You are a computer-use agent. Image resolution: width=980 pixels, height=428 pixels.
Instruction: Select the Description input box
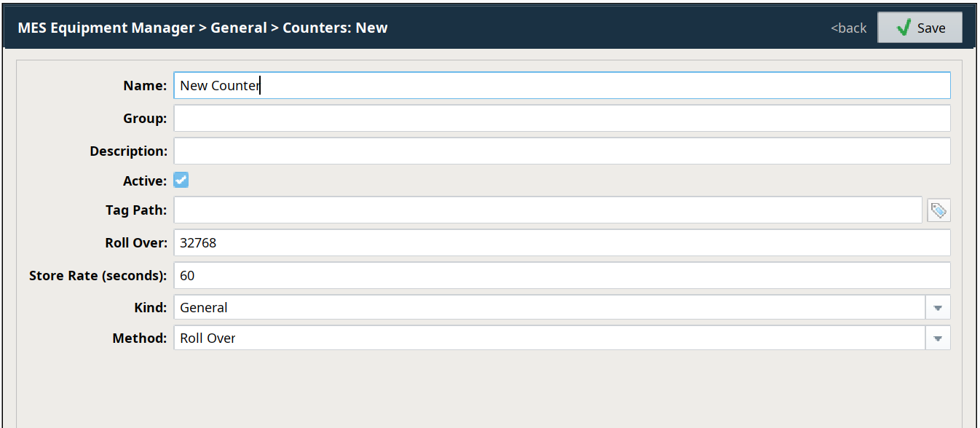coord(561,151)
